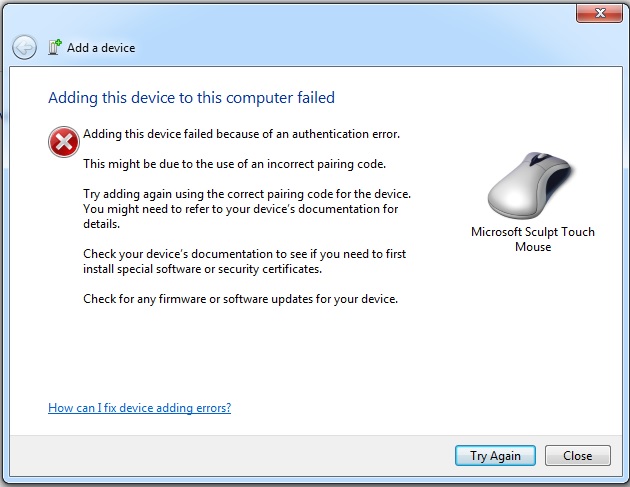Image resolution: width=630 pixels, height=487 pixels.
Task: Open 'How can I fix device adding errors?' link
Action: 139,408
